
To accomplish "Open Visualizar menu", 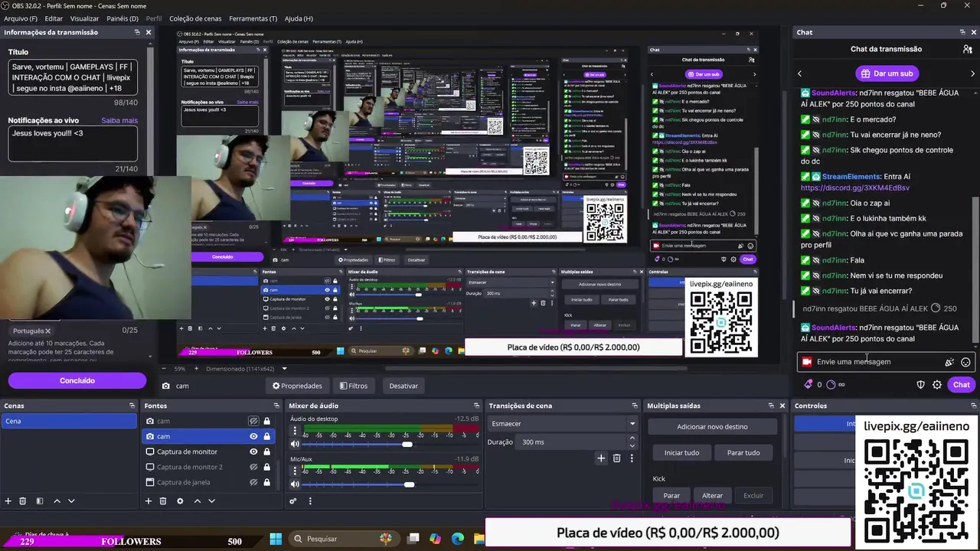I will tap(84, 18).
